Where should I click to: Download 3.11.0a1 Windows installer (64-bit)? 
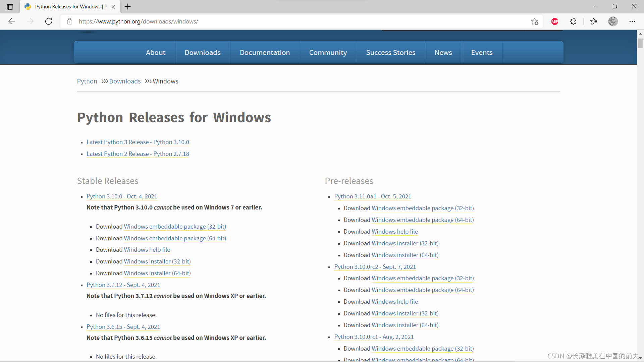[405, 255]
